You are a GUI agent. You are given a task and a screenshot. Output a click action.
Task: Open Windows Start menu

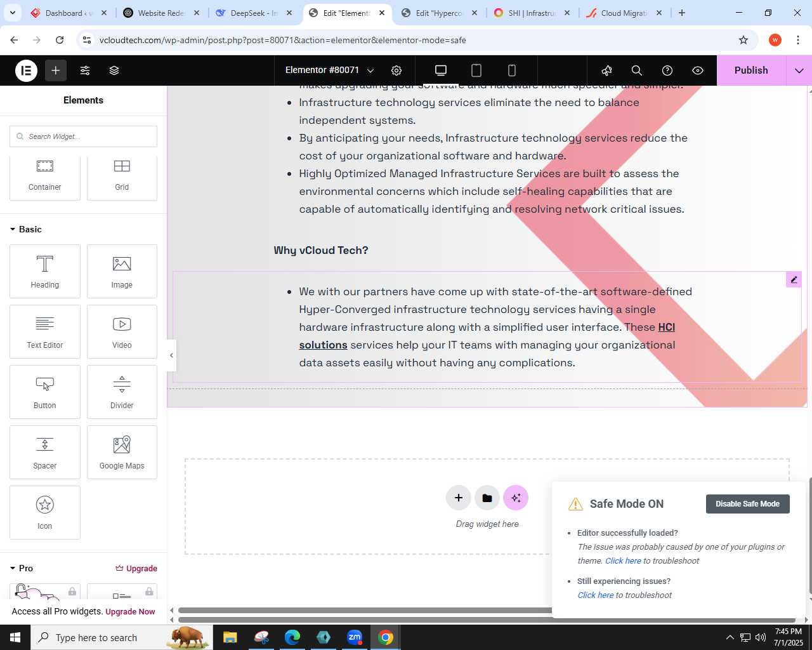coord(15,637)
